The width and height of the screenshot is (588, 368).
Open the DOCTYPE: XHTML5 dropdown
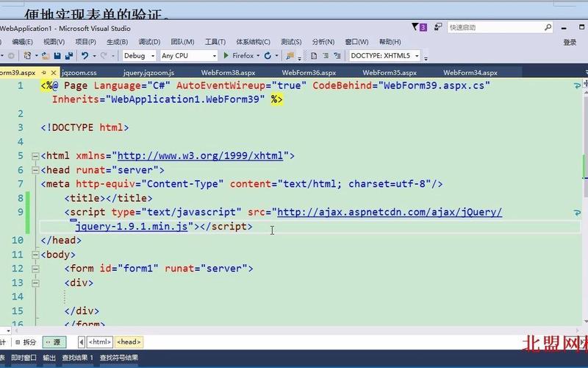[x=384, y=56]
